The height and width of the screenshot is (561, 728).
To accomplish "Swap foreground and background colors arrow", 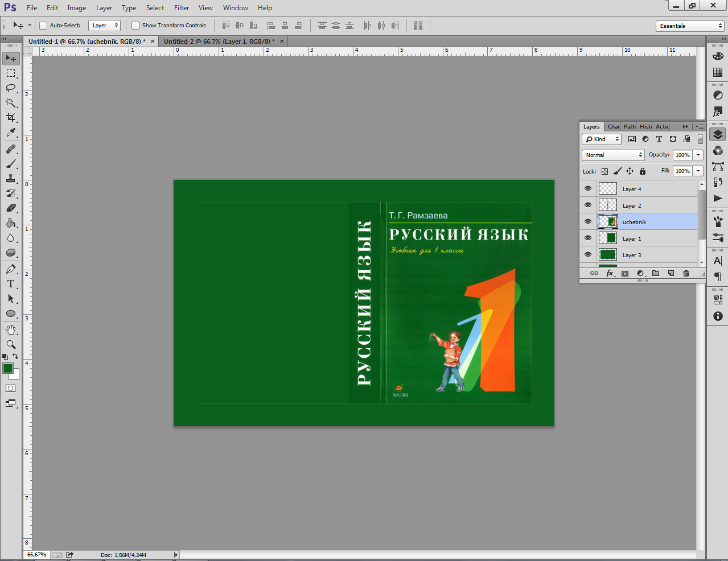I will [15, 356].
